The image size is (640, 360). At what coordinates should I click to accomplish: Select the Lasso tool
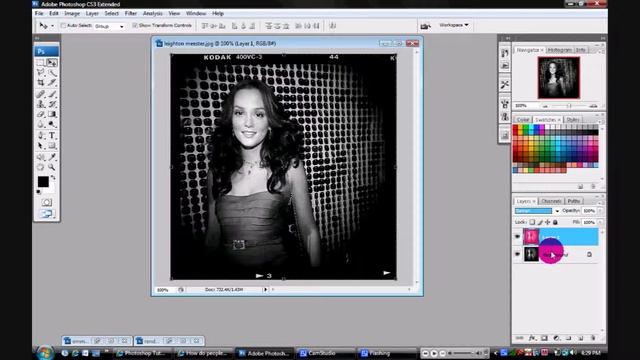point(41,73)
